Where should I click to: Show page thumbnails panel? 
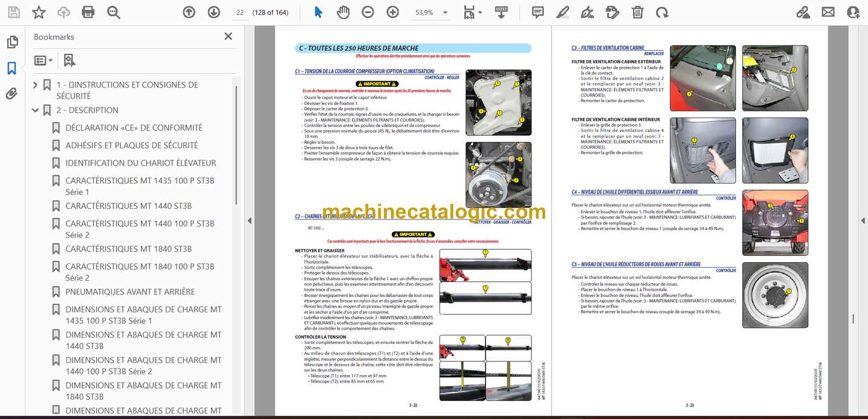pos(12,42)
